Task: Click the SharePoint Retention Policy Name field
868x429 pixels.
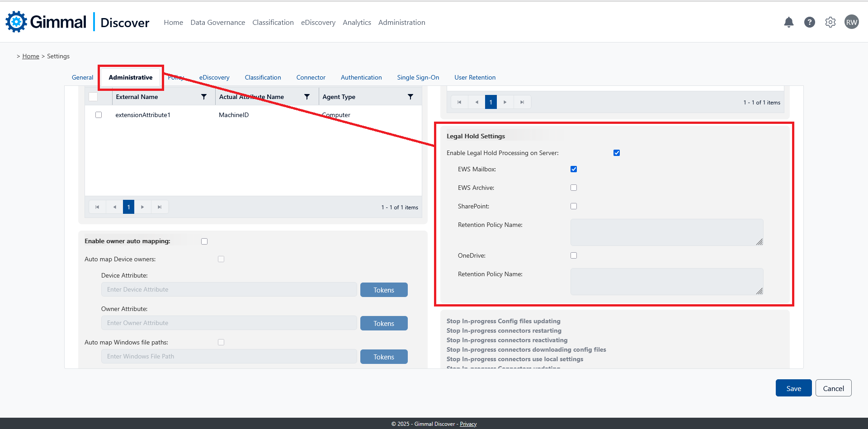Action: (x=666, y=232)
